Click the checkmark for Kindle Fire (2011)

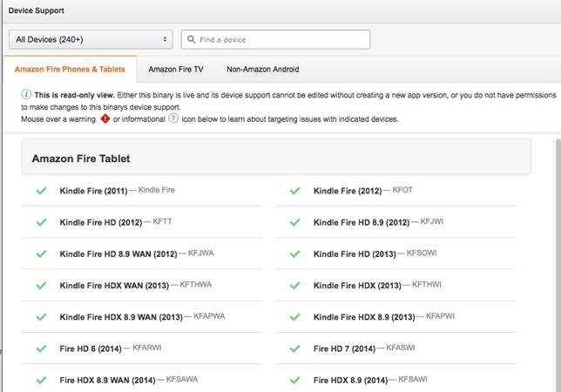click(x=42, y=191)
